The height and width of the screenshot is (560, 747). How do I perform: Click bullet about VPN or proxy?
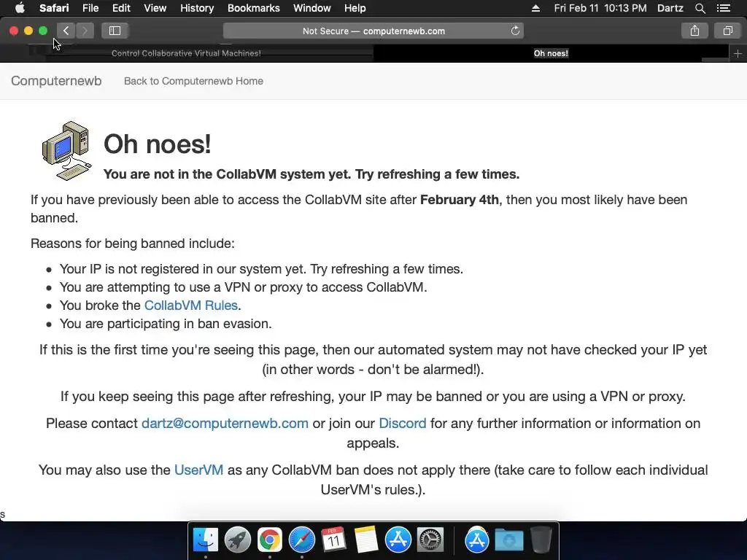point(244,287)
